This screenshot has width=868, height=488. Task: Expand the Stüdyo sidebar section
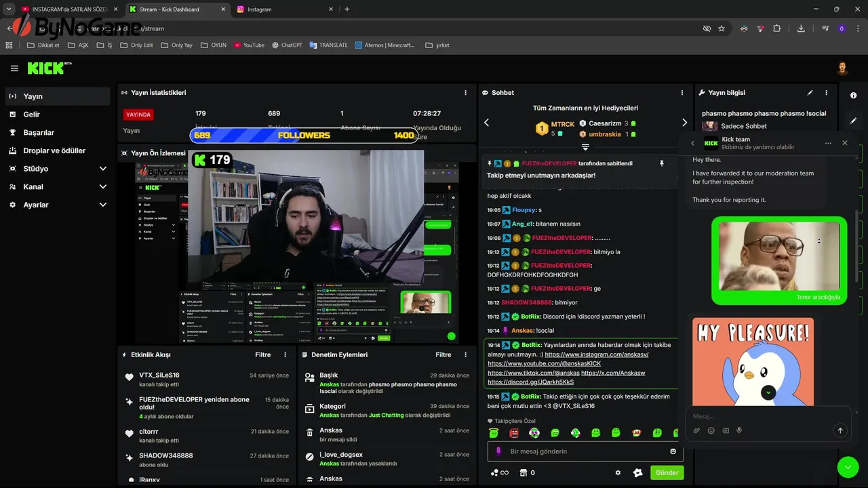(103, 169)
